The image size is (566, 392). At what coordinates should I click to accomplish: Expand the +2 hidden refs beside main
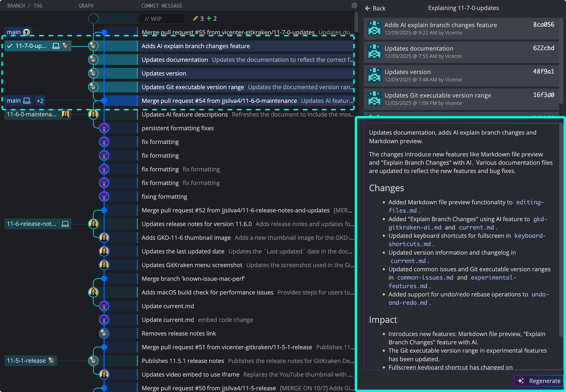pos(39,100)
